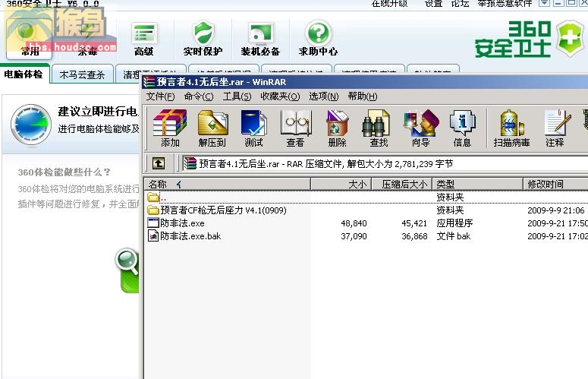Select the 防非法.exe file icon
The width and height of the screenshot is (588, 379).
(153, 223)
